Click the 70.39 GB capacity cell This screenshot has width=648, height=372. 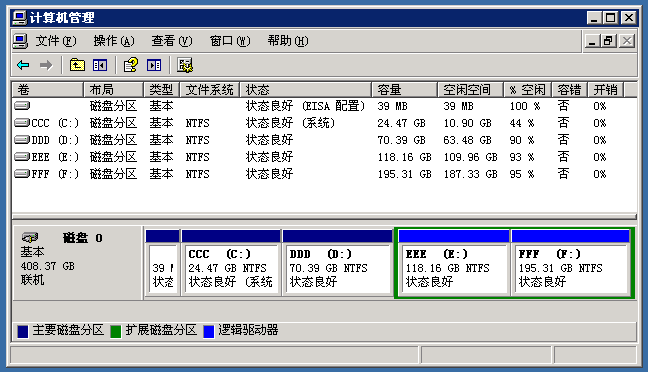[x=401, y=140]
